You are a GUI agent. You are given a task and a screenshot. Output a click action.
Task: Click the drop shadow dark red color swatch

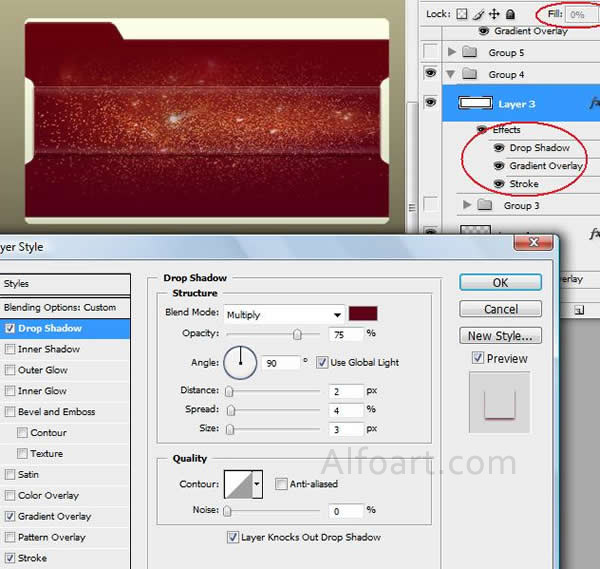click(x=363, y=313)
